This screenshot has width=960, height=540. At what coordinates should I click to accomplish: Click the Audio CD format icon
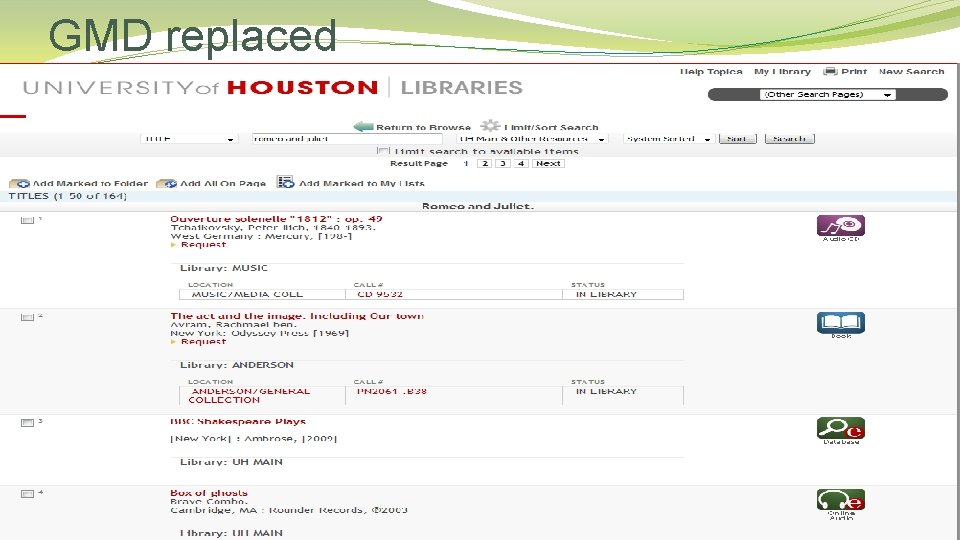point(841,226)
